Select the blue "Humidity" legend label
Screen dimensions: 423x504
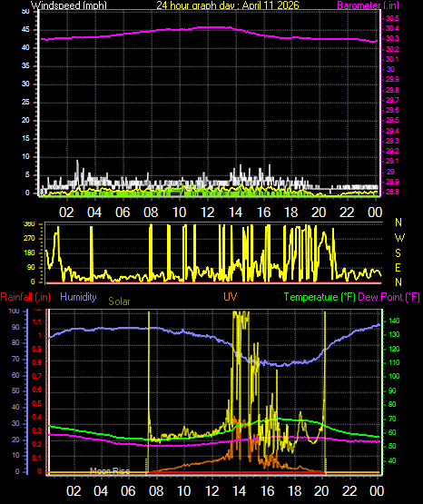pos(78,296)
